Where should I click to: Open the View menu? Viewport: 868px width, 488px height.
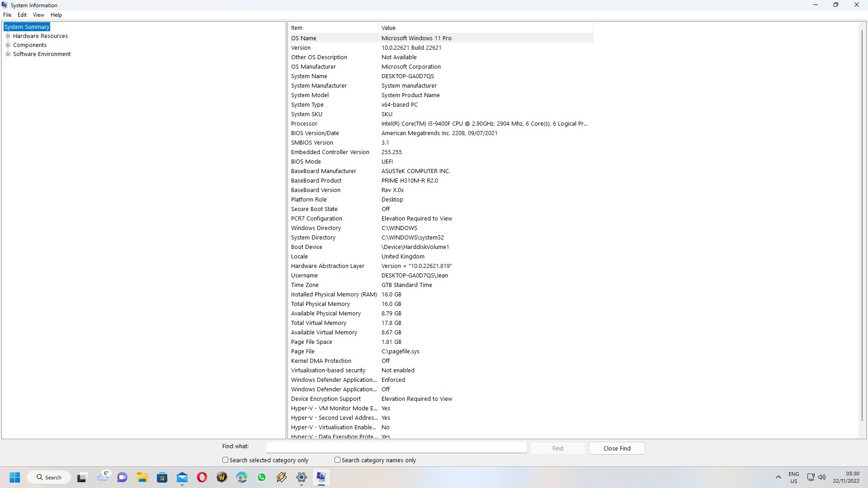tap(38, 15)
